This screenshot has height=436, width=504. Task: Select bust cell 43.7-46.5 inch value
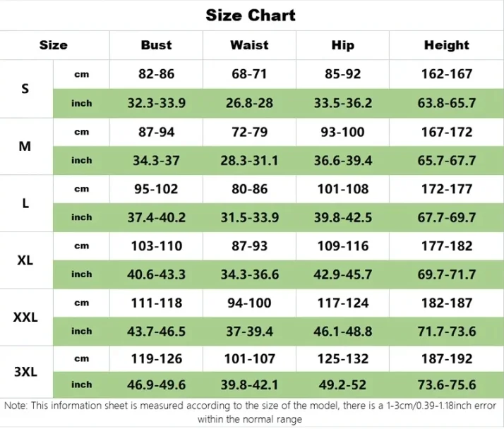pos(156,331)
